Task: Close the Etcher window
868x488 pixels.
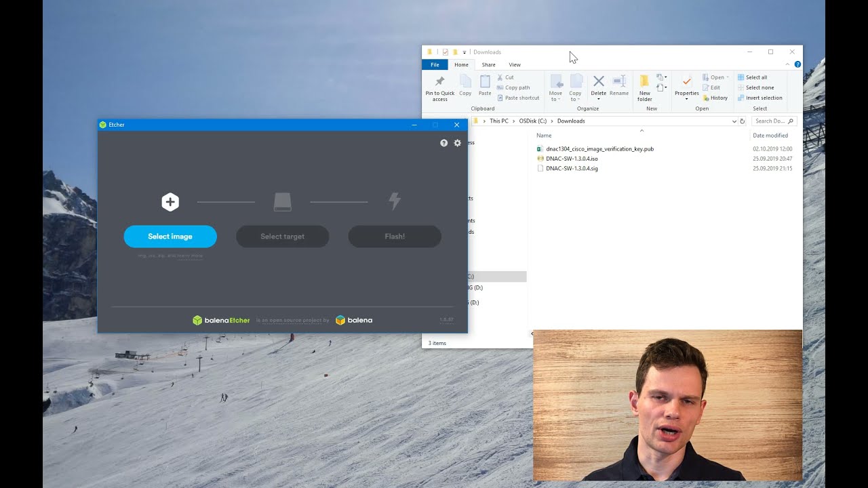Action: point(456,125)
